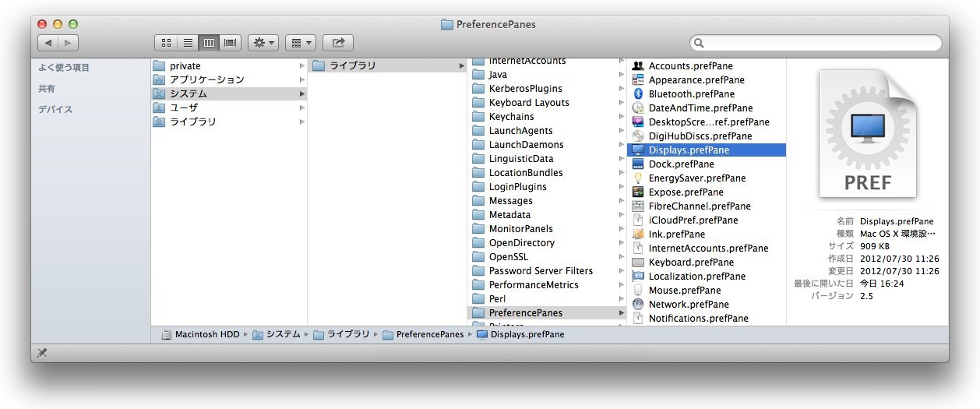Select the iCloudPref.prefPane icon
Viewport: 980px width, 409px height.
638,220
